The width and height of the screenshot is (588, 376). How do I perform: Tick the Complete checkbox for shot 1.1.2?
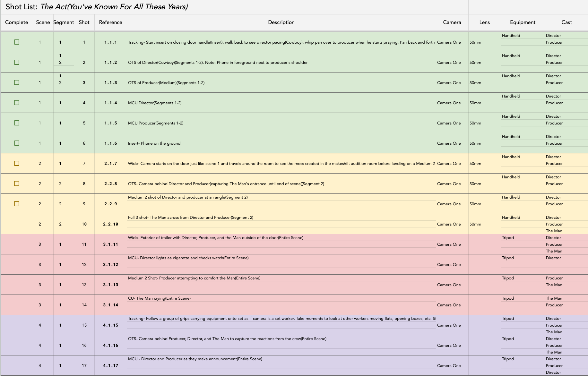tap(17, 62)
